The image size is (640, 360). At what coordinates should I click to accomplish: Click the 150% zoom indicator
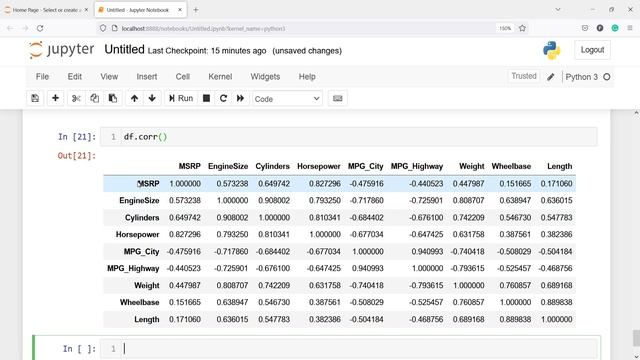point(505,29)
